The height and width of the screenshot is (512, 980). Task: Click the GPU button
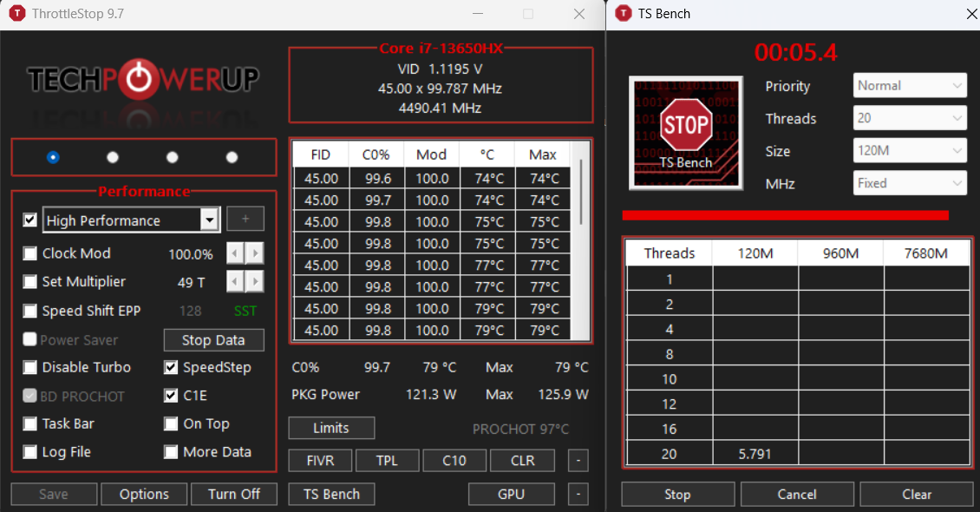pyautogui.click(x=512, y=494)
